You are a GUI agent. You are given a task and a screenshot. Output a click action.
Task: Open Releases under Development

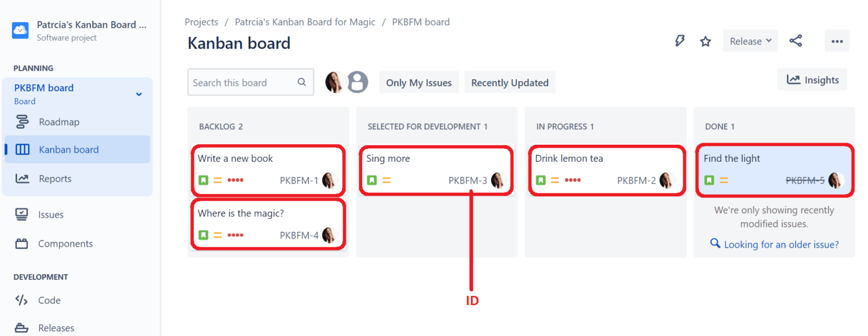click(56, 327)
